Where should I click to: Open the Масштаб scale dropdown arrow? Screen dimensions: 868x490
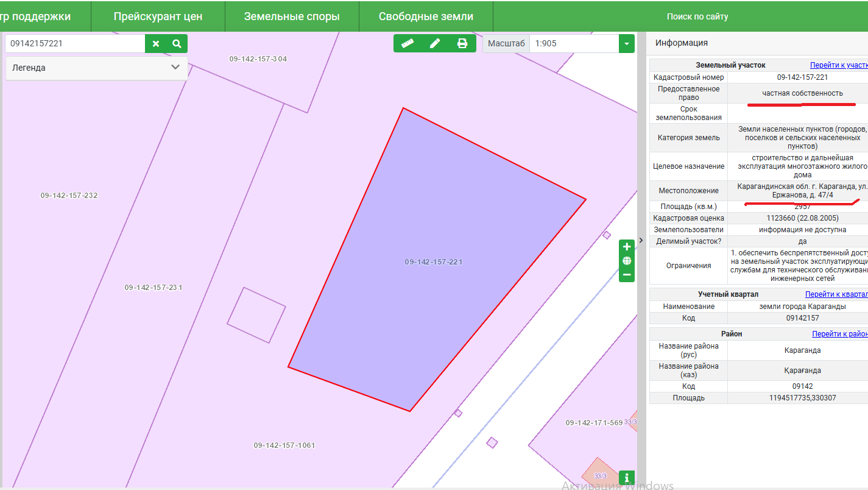coord(627,44)
